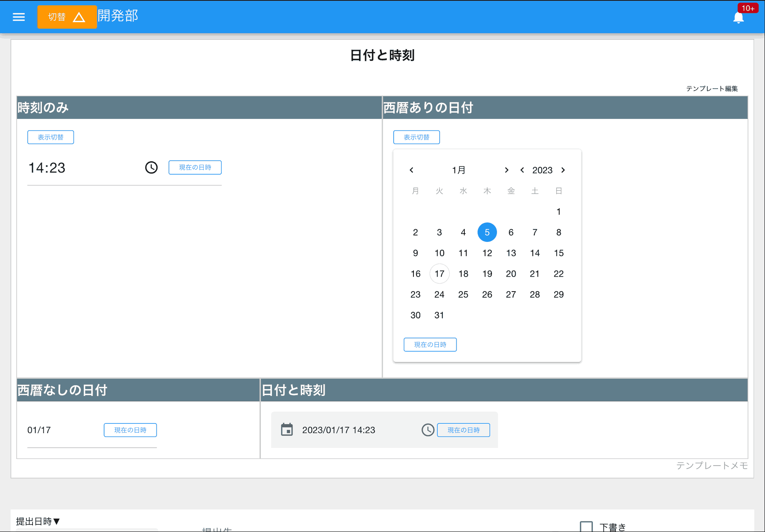Click the 10+ notification badge

[748, 8]
